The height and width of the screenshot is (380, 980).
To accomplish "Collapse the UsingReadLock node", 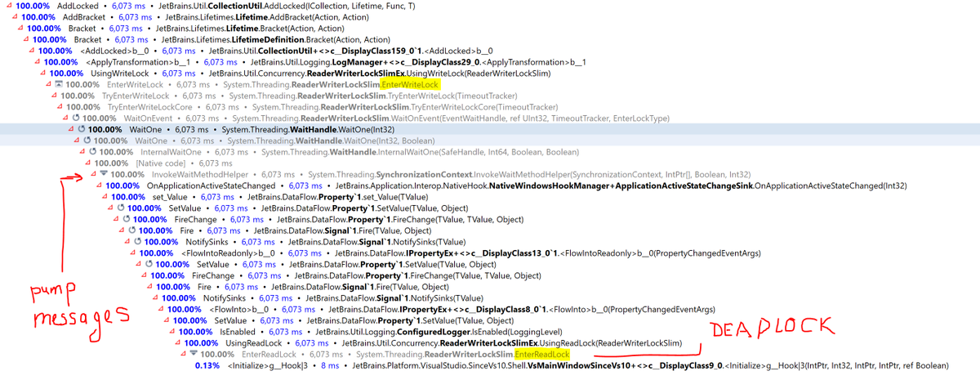I will [179, 343].
